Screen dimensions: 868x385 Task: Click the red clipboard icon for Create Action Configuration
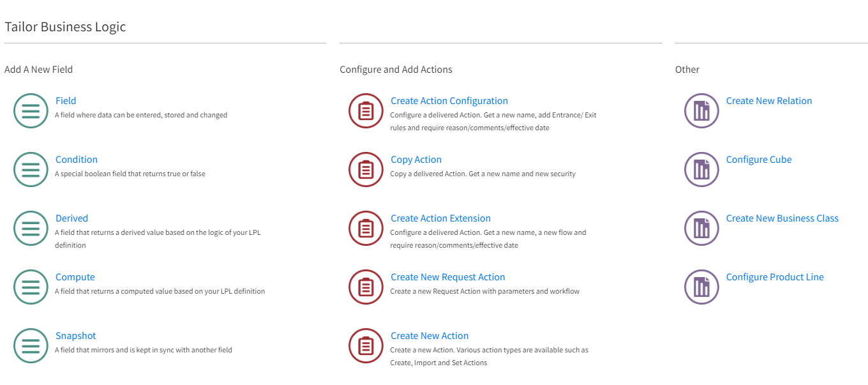pyautogui.click(x=366, y=111)
